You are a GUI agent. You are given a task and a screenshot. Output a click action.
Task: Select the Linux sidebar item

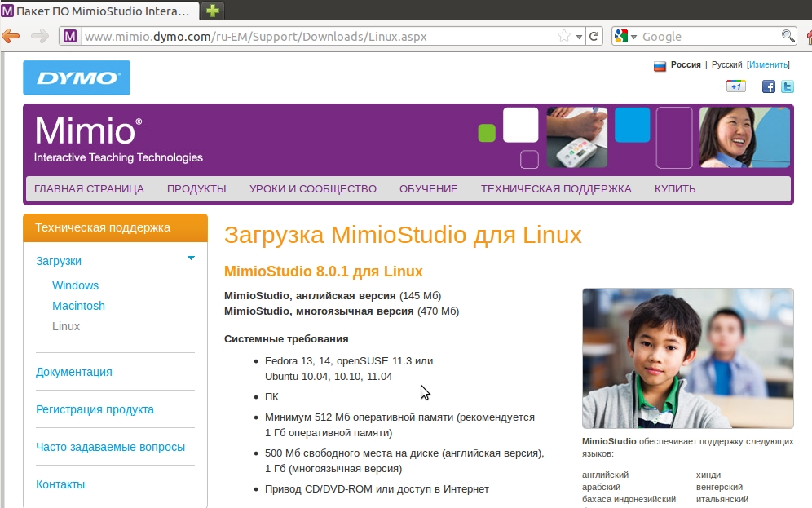(x=66, y=326)
